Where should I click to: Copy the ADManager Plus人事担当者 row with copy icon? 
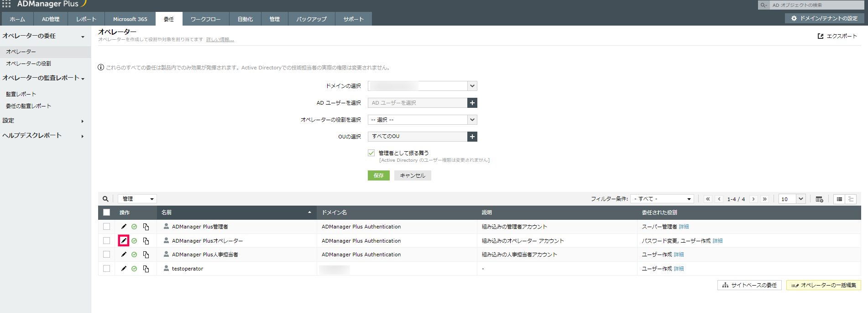146,255
